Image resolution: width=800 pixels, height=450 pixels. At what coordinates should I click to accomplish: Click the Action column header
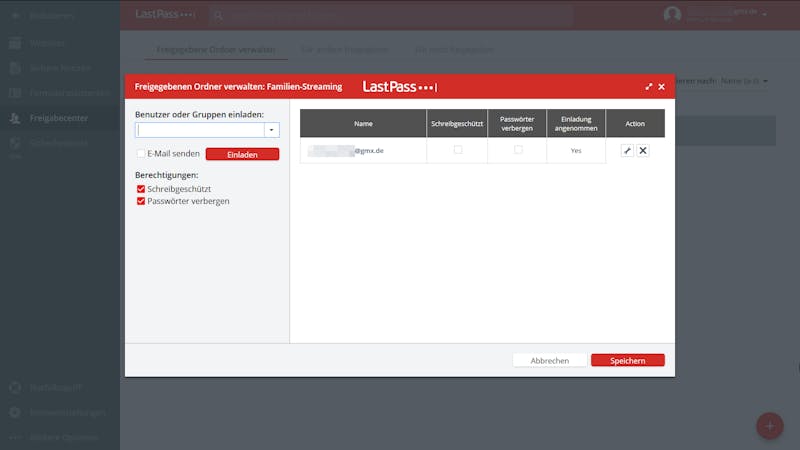635,123
